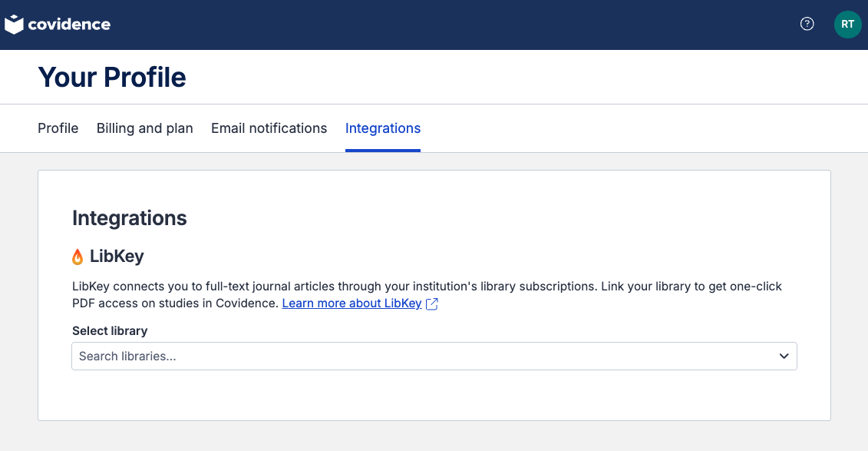This screenshot has width=868, height=451.
Task: Focus the Search libraries input field
Action: [x=434, y=356]
